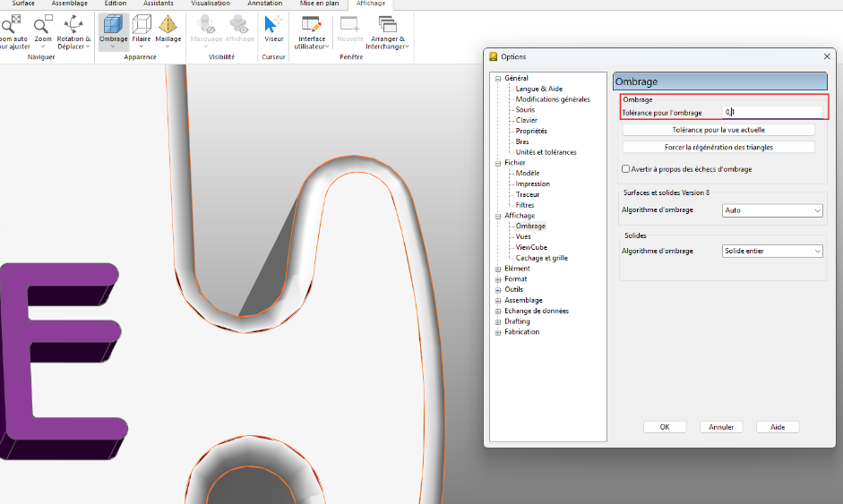
Task: Enable Avertir à propos des échecs d'ombrage
Action: click(x=626, y=169)
